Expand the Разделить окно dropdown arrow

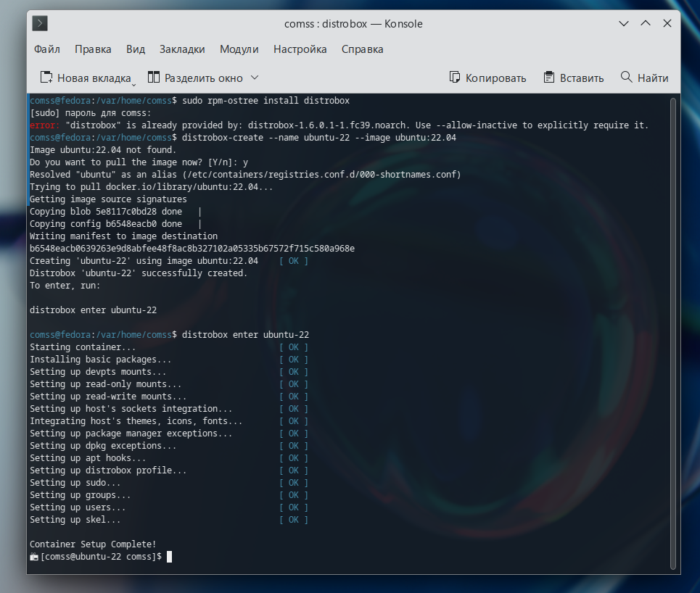[x=255, y=78]
